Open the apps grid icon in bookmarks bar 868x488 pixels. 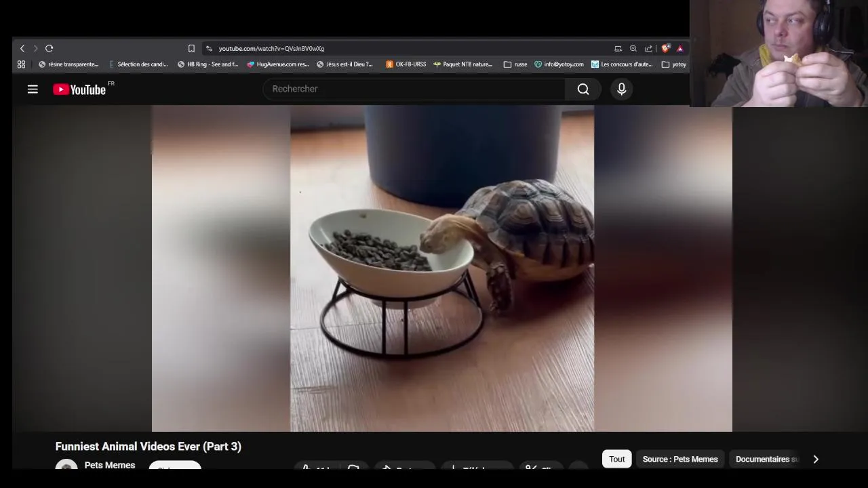click(x=21, y=64)
